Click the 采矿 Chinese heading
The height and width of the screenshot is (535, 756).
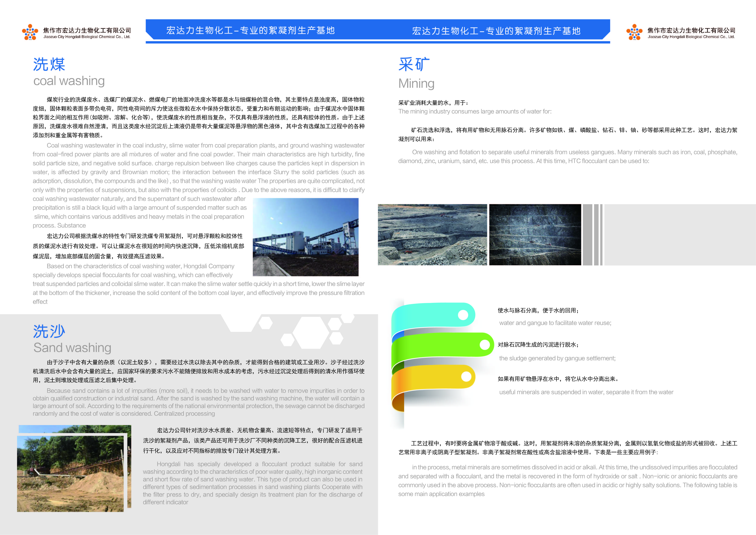click(x=414, y=64)
